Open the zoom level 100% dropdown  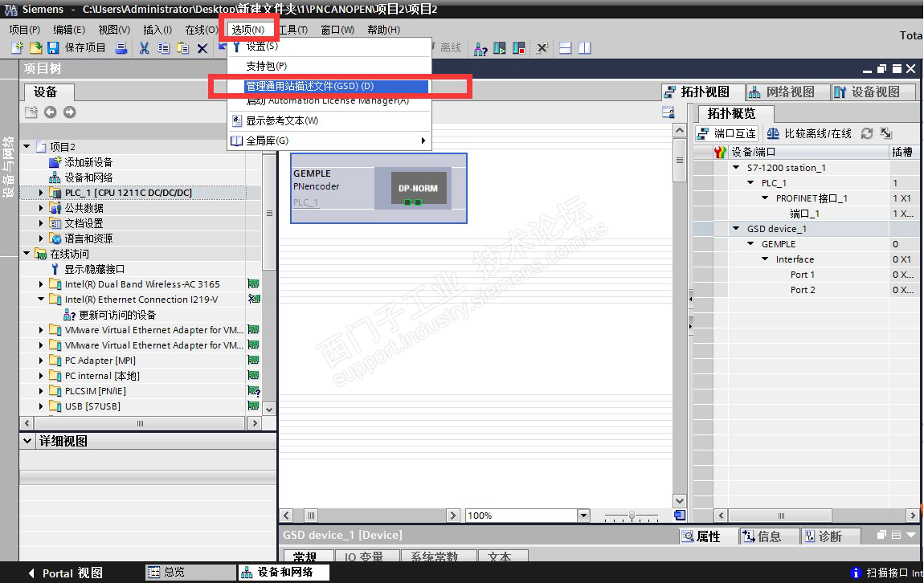coord(583,516)
